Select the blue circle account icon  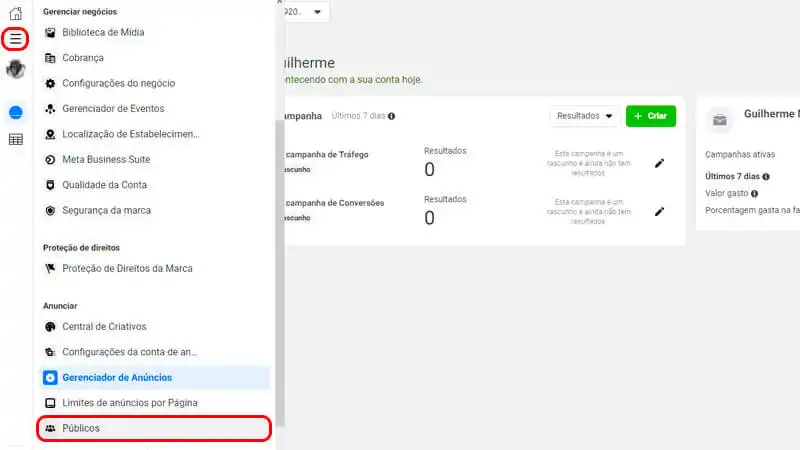pyautogui.click(x=16, y=112)
